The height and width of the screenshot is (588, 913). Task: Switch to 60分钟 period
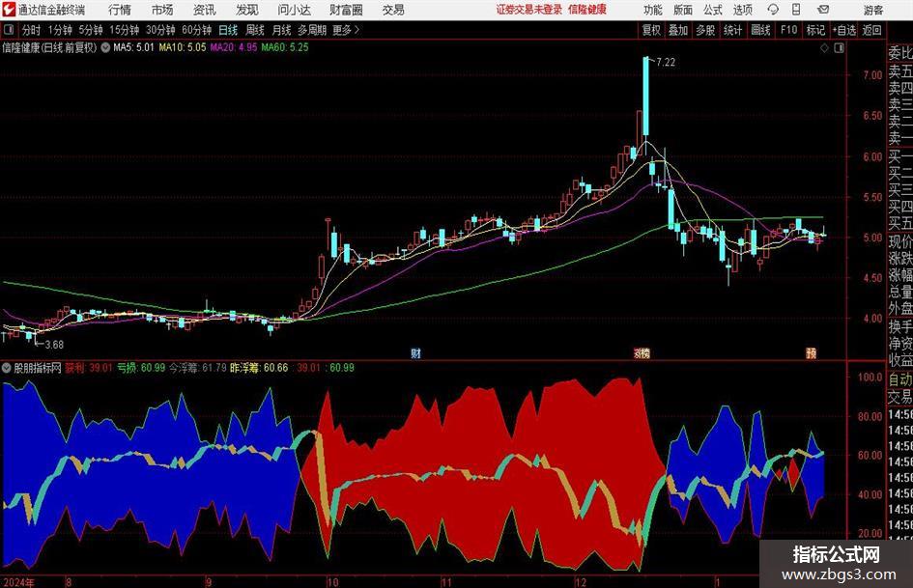[x=196, y=30]
